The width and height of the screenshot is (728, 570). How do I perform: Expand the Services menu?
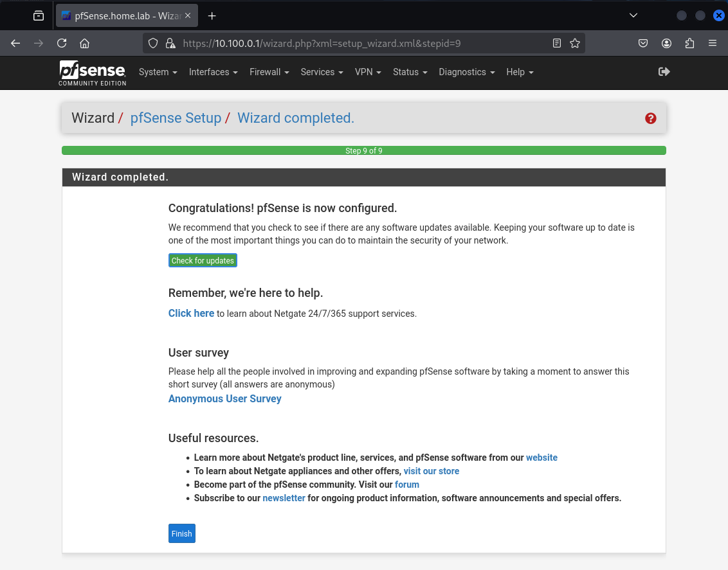point(322,72)
